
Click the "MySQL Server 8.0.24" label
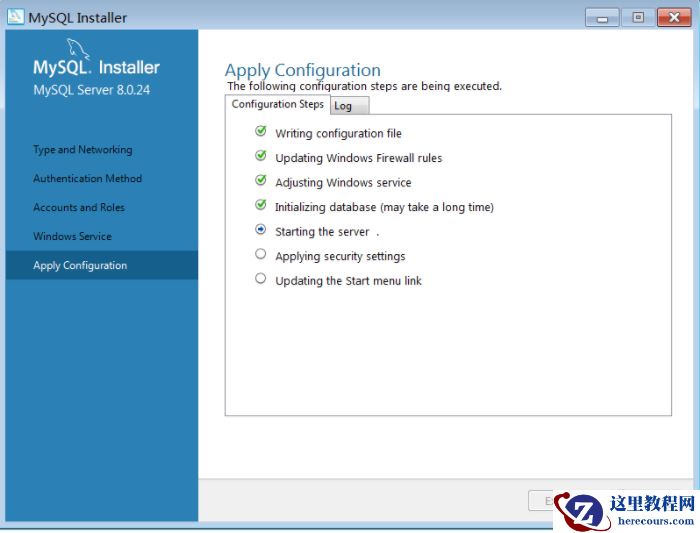(92, 90)
